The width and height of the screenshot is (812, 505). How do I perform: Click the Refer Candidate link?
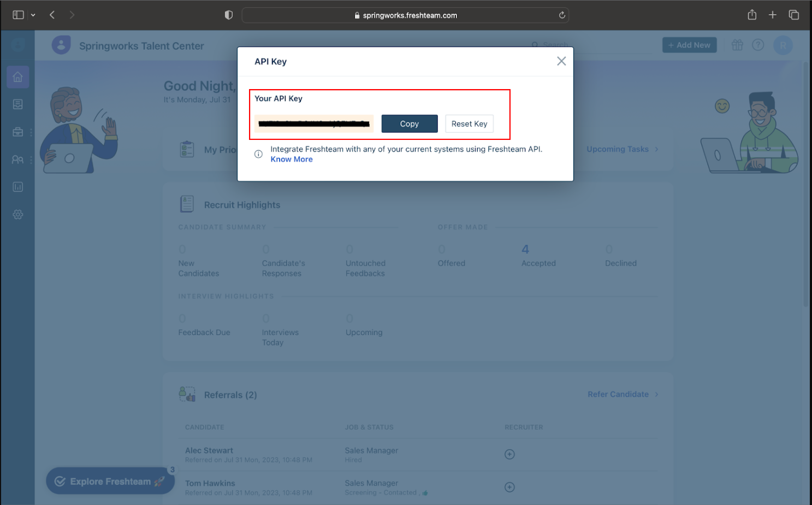click(x=618, y=394)
